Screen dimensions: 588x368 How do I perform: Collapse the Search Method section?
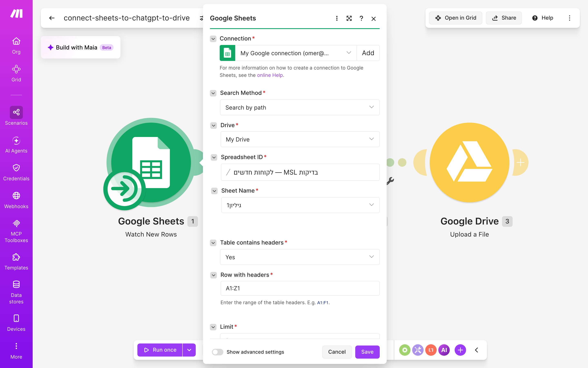pos(213,93)
